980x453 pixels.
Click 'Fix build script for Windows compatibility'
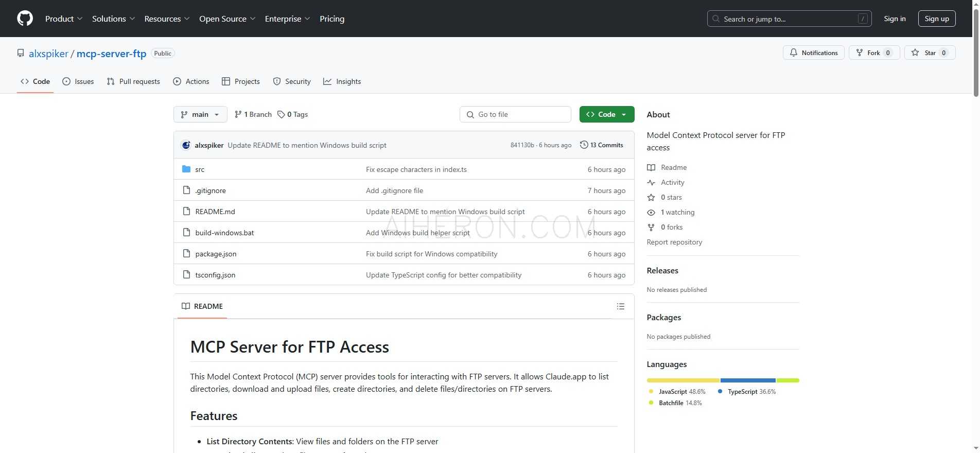pos(432,254)
